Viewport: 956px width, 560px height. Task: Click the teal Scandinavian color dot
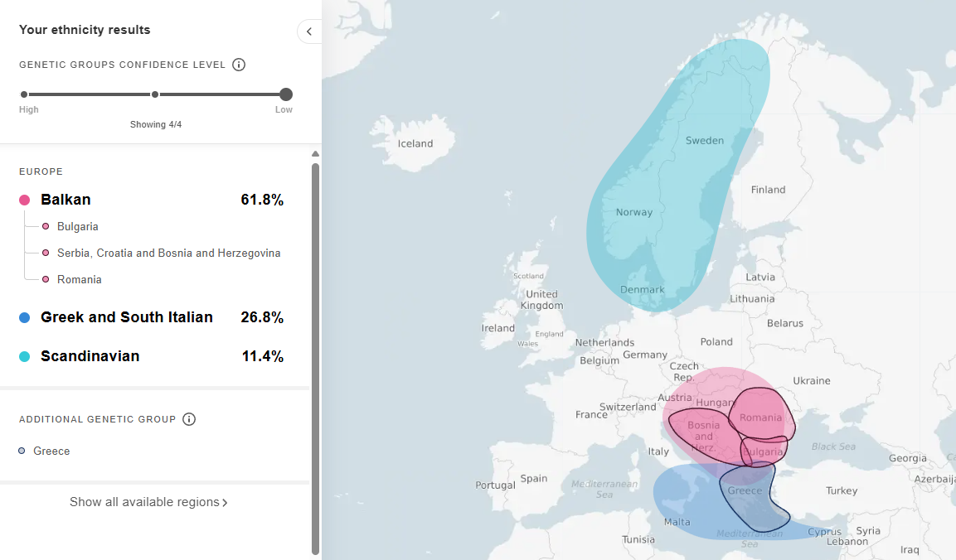[24, 356]
